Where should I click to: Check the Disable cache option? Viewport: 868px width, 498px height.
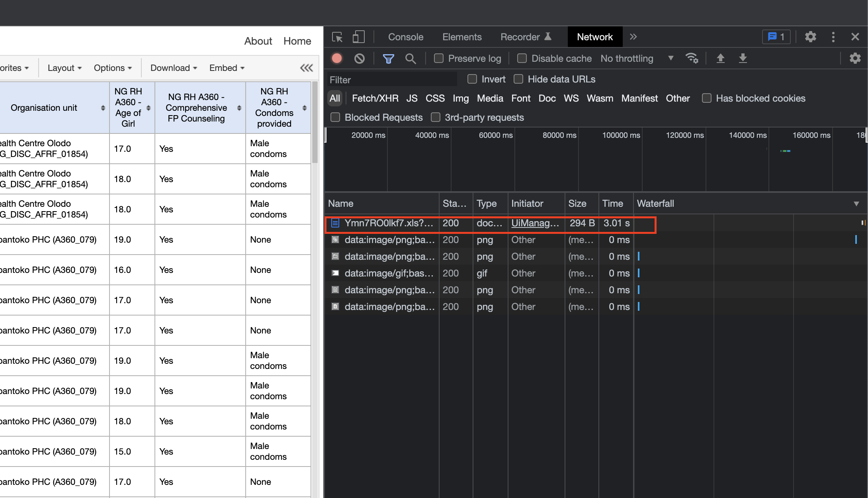tap(522, 59)
